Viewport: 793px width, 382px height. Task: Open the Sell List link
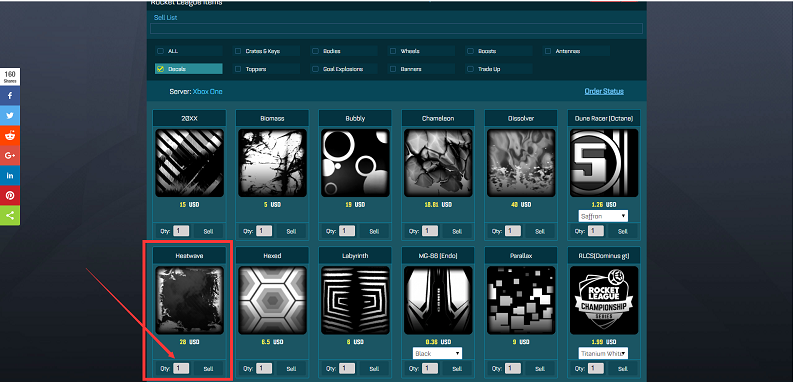pos(165,18)
